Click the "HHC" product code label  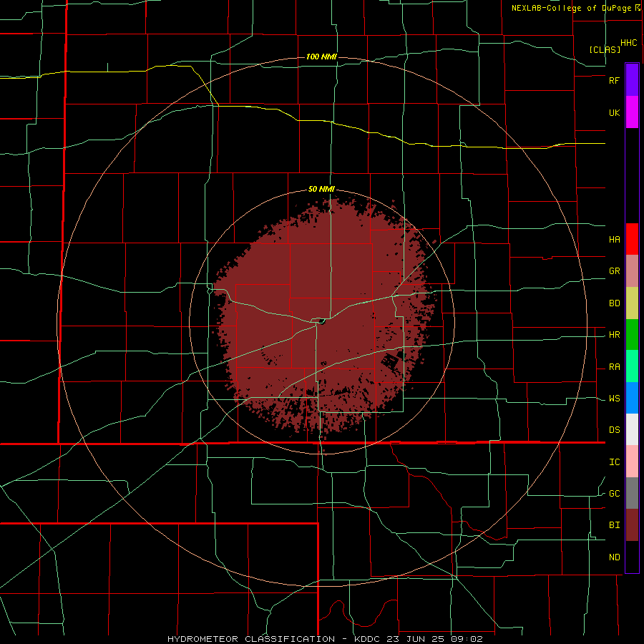click(629, 43)
